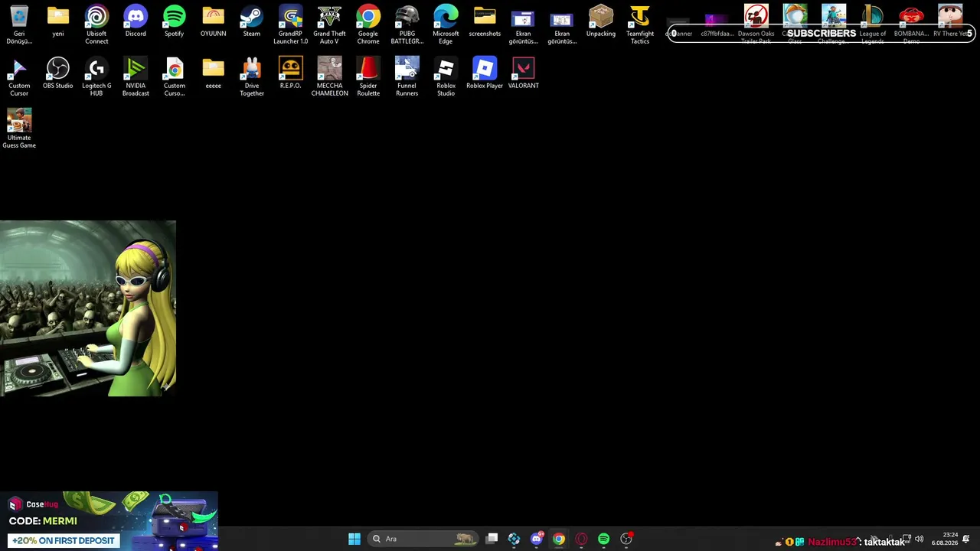
Task: Launch Spotify from the desktop shortcut
Action: tap(174, 21)
